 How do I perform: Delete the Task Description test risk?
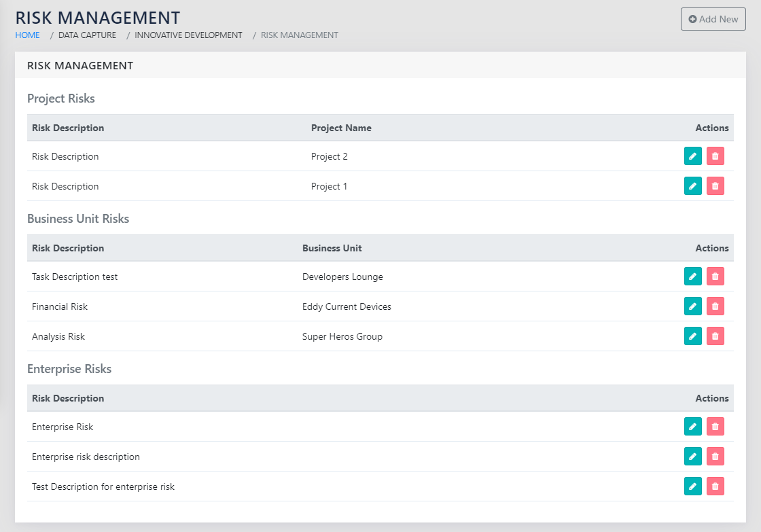pyautogui.click(x=715, y=277)
